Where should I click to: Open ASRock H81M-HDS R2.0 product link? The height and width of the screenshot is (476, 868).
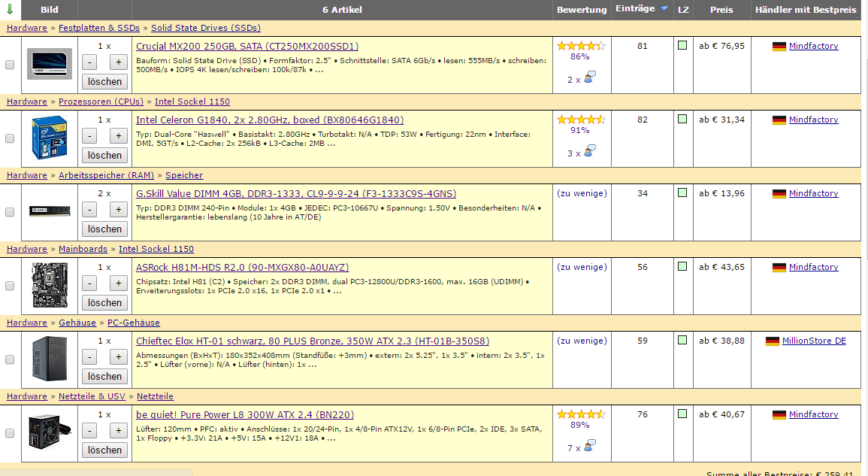243,268
